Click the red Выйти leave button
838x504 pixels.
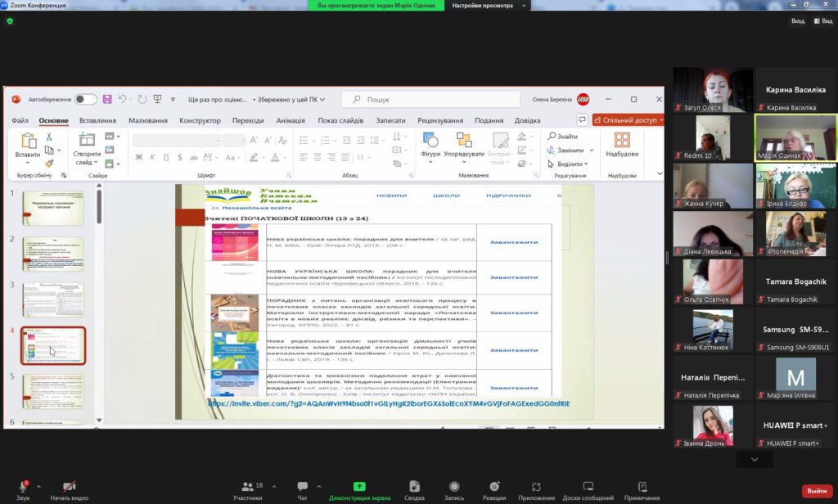tap(816, 491)
